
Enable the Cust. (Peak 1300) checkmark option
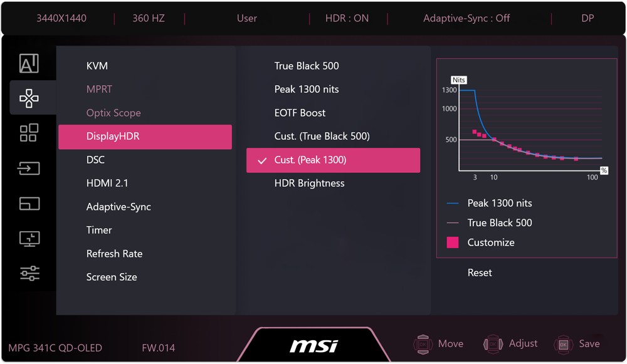pyautogui.click(x=333, y=160)
